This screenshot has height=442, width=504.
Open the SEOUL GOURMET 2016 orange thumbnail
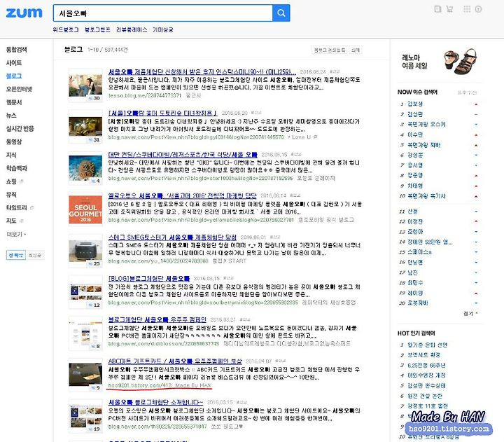85,209
